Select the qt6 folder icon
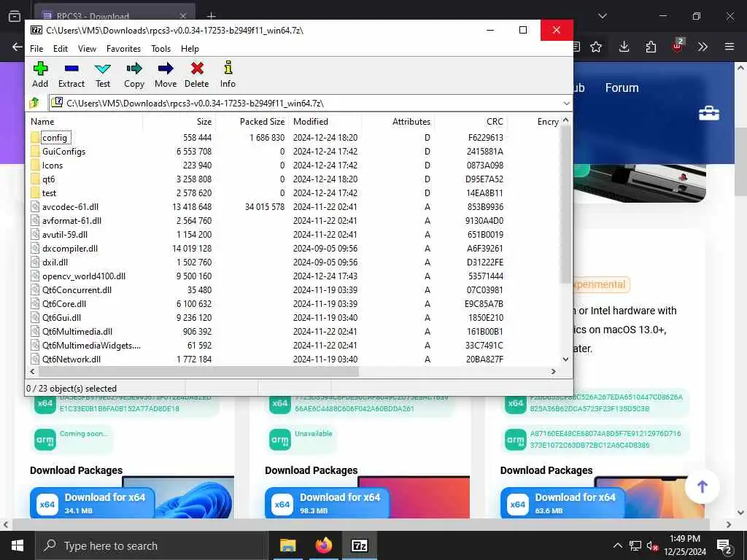This screenshot has width=747, height=560. (x=35, y=179)
